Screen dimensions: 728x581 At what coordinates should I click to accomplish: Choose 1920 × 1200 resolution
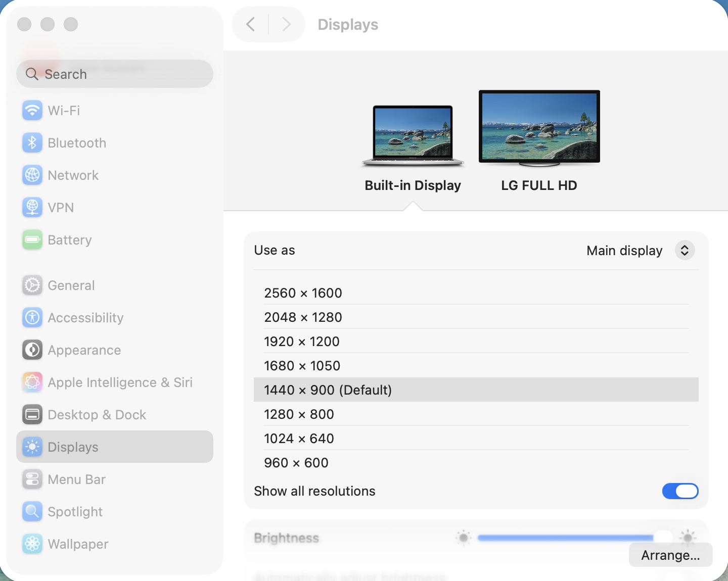click(476, 342)
